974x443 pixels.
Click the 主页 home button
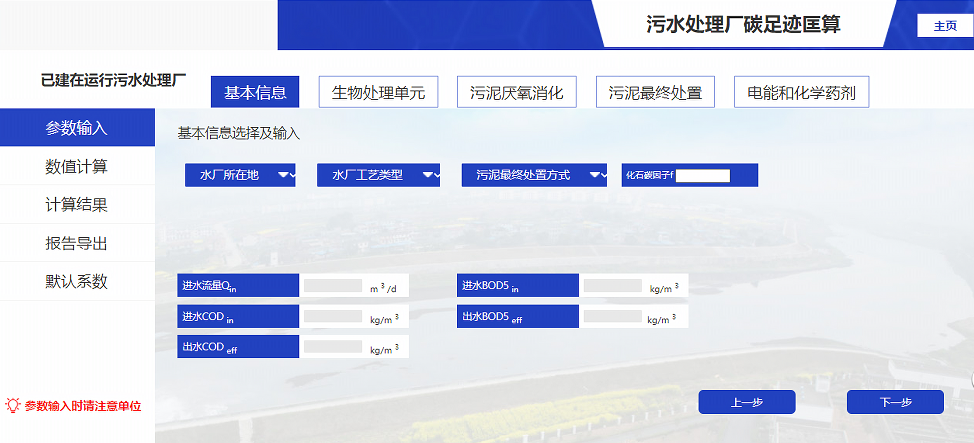[945, 26]
